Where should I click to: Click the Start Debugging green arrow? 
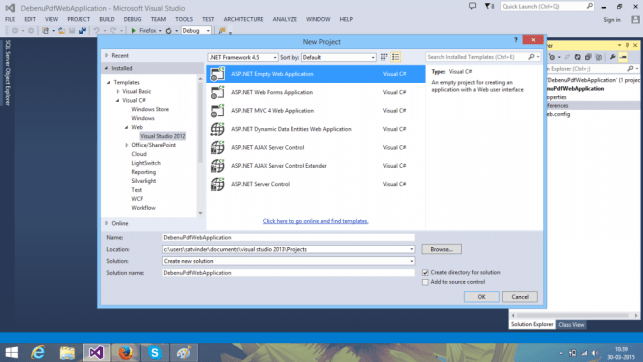tap(133, 31)
